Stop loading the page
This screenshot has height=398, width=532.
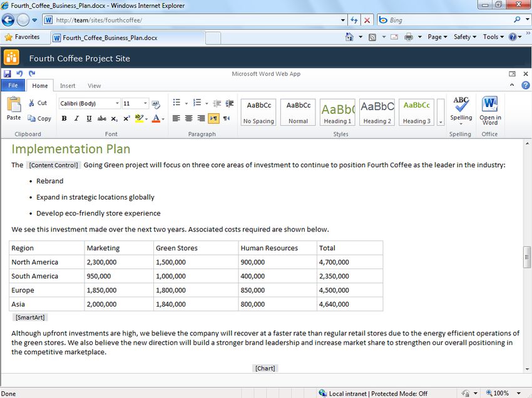tap(367, 20)
